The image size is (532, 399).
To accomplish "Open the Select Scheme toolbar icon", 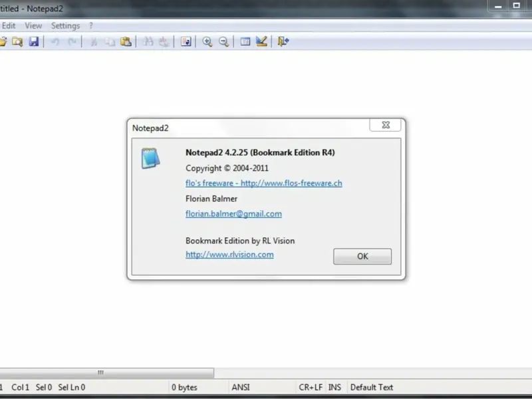I will click(x=245, y=41).
